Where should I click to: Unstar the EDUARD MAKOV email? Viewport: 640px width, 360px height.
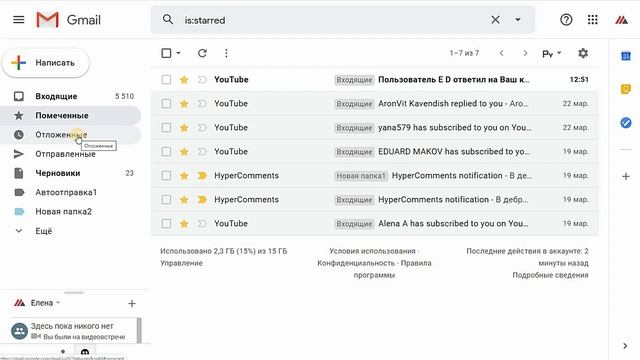tap(184, 152)
